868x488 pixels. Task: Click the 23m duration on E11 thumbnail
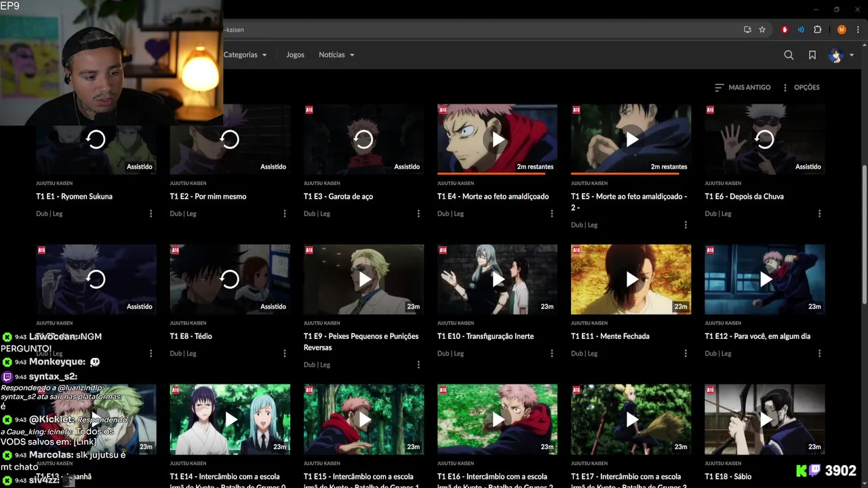(681, 307)
